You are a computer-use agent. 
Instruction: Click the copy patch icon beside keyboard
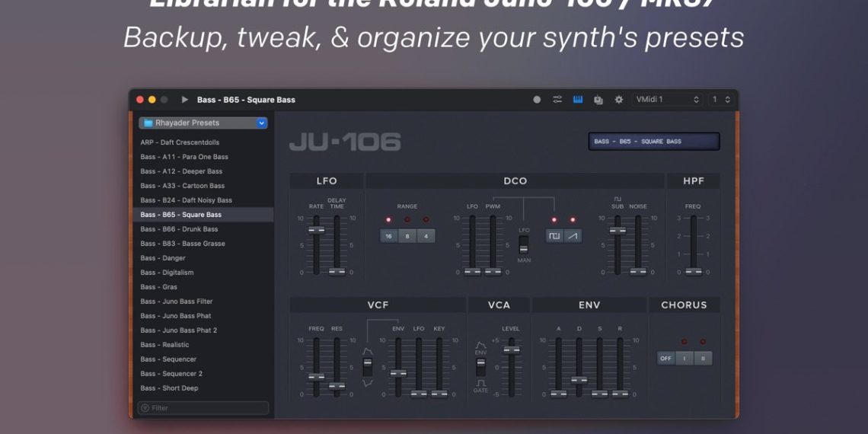pos(598,100)
